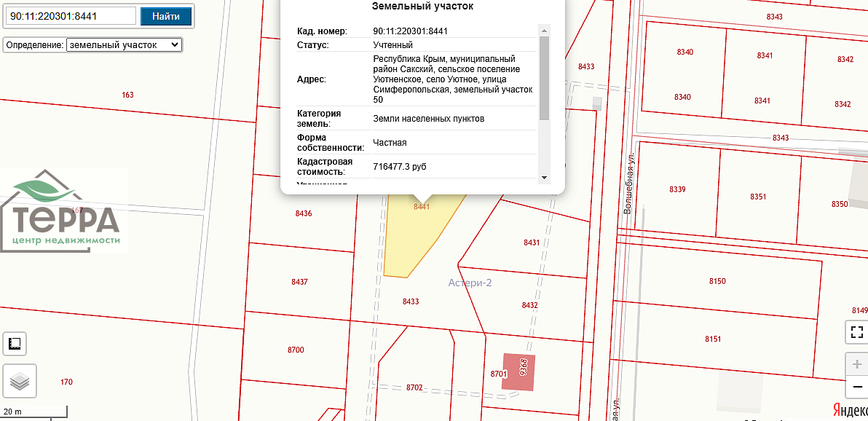The width and height of the screenshot is (868, 421).
Task: Click the popup's vertical scrollbar thumb
Action: coord(543,78)
